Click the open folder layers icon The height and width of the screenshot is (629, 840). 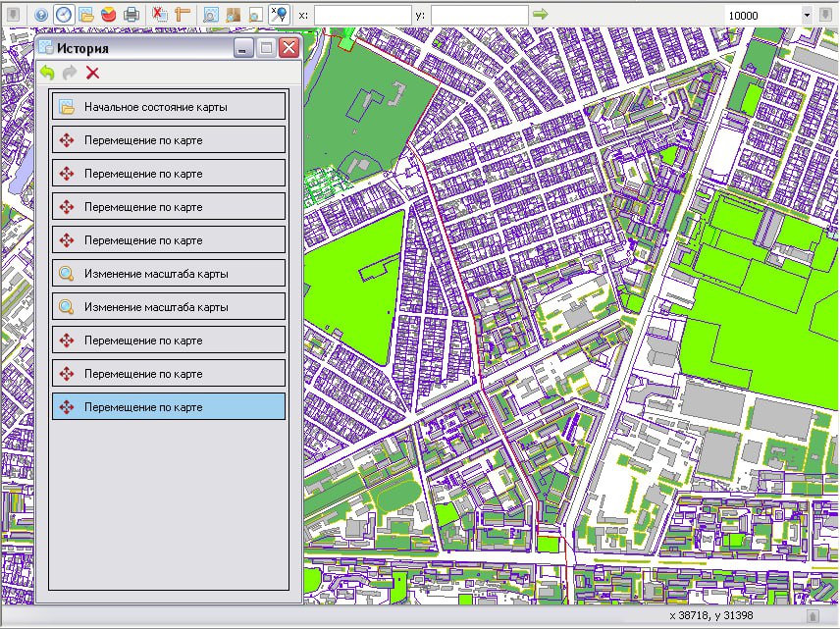(85, 15)
